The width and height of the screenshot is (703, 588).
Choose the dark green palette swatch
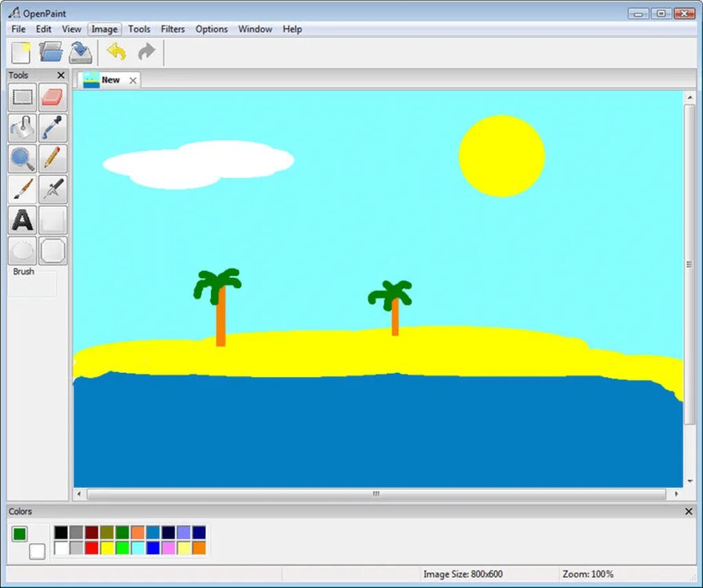(123, 532)
